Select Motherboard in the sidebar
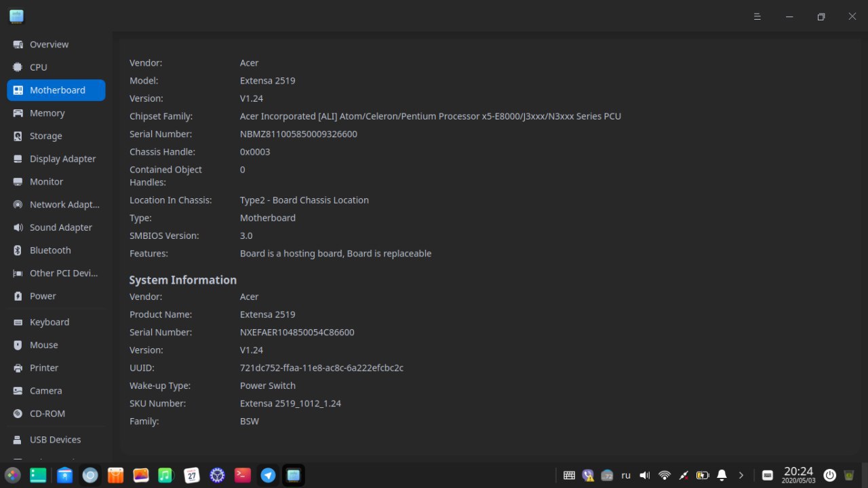The height and width of the screenshot is (488, 868). tap(56, 90)
